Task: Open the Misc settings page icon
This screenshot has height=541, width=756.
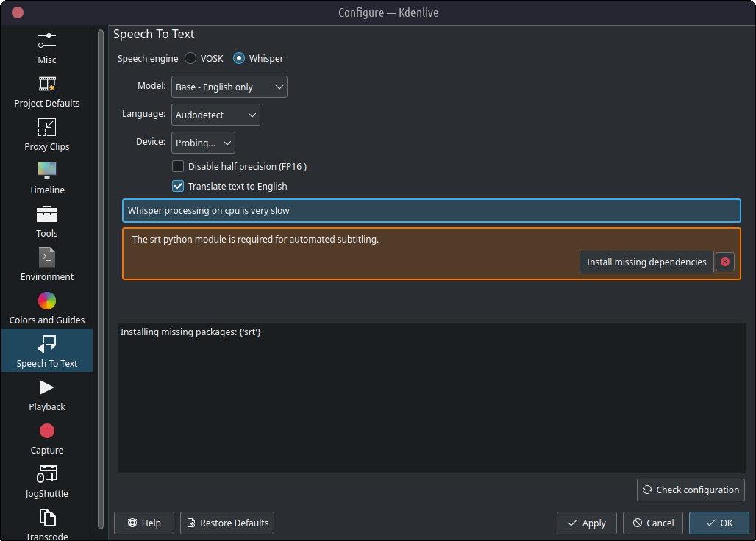Action: [47, 41]
